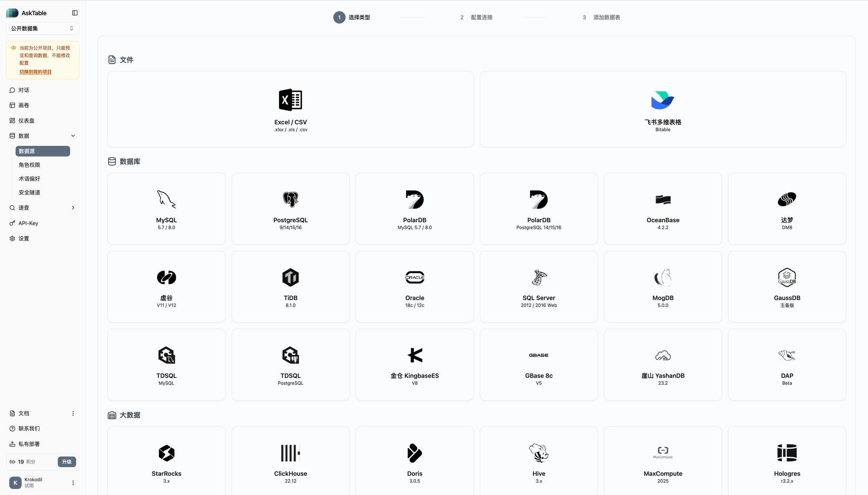868x495 pixels.
Task: Click step 1 选择类型
Action: point(352,17)
